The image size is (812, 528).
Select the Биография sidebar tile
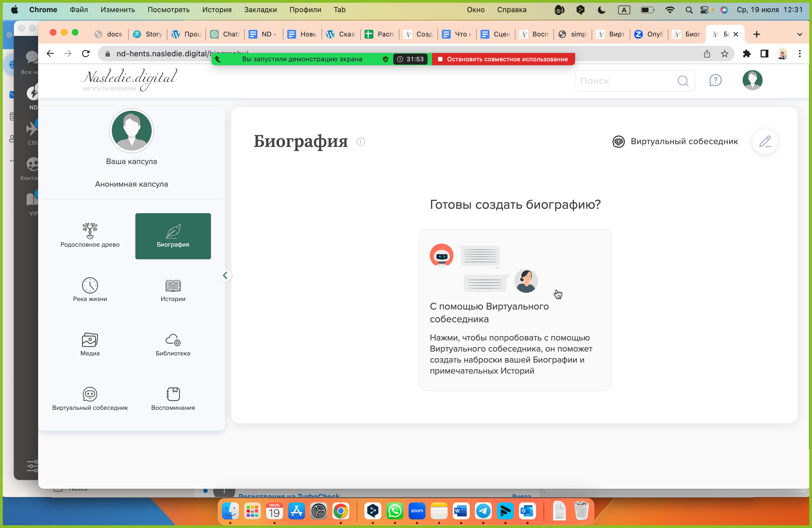pos(173,236)
